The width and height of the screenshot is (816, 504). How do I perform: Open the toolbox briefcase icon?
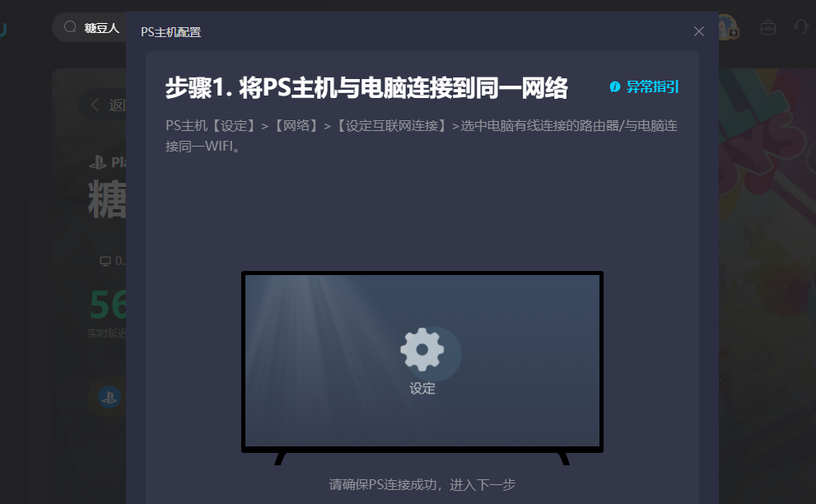point(768,27)
